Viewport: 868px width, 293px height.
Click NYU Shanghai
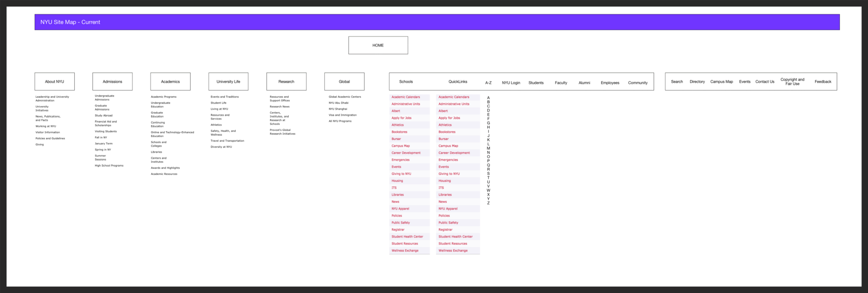tap(338, 109)
